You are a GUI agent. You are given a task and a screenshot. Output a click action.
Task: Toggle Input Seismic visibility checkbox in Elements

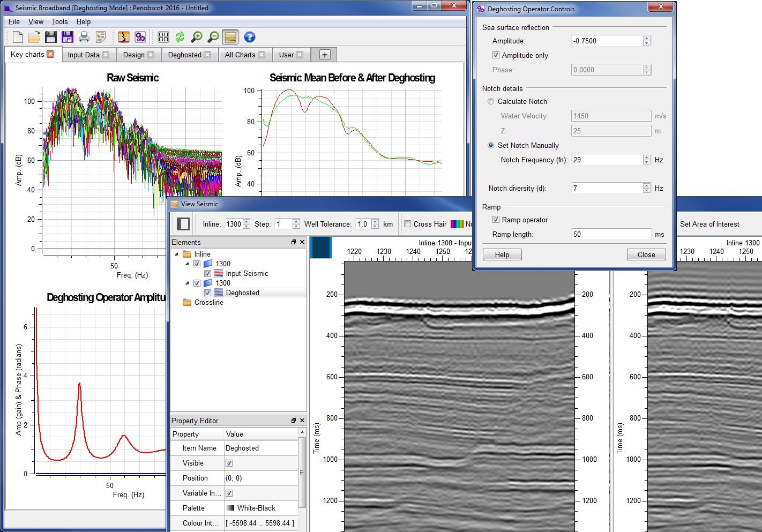click(207, 273)
